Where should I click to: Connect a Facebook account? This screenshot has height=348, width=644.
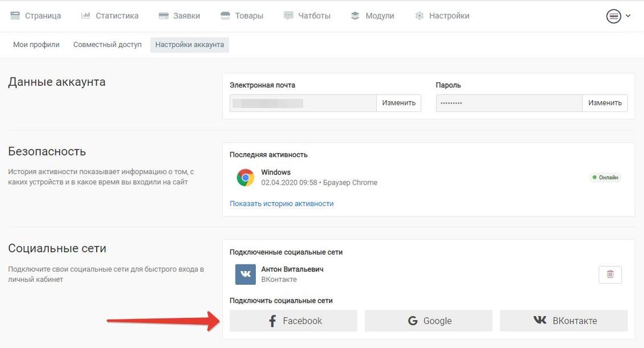(293, 321)
